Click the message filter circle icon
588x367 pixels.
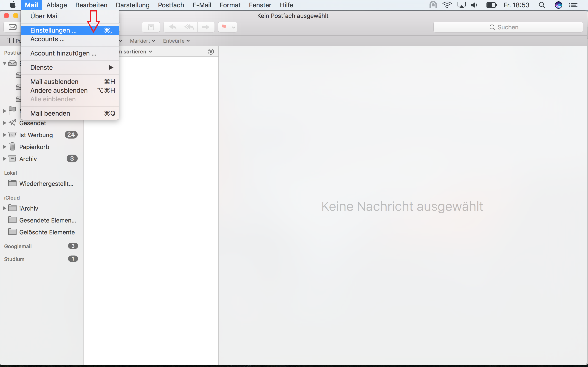[211, 52]
